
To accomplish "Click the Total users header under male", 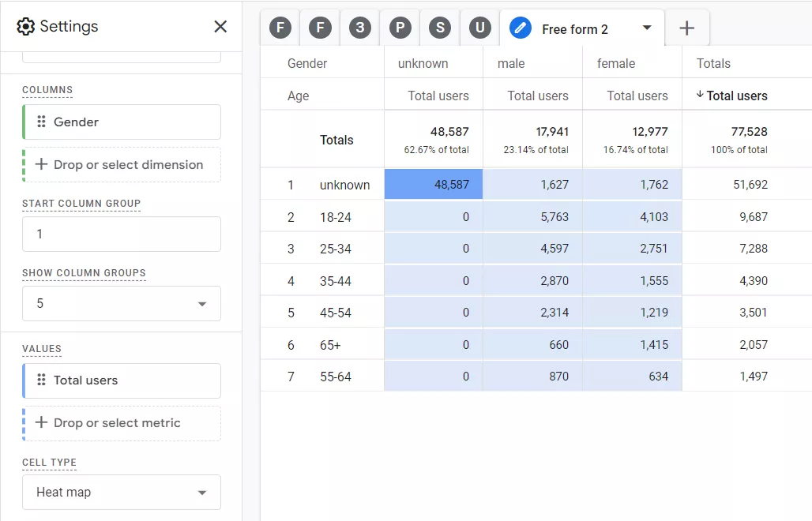I will click(x=538, y=96).
